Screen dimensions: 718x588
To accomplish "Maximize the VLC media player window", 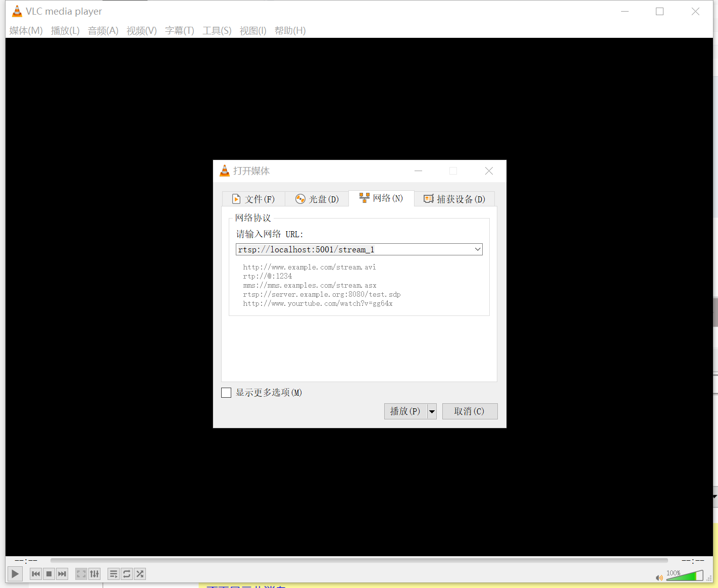I will [x=659, y=11].
